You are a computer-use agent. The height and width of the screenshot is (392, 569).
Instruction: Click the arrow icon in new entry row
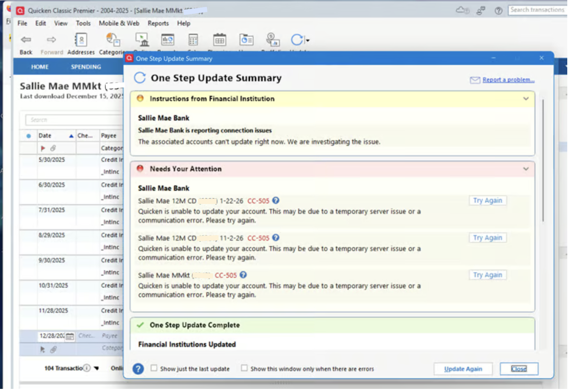click(x=43, y=350)
